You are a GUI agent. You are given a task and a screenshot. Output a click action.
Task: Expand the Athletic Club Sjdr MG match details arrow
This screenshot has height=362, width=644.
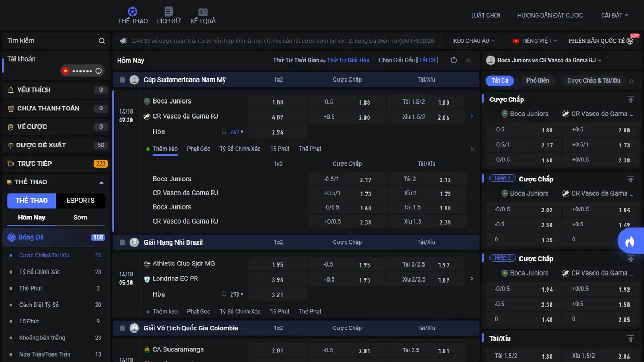(472, 279)
